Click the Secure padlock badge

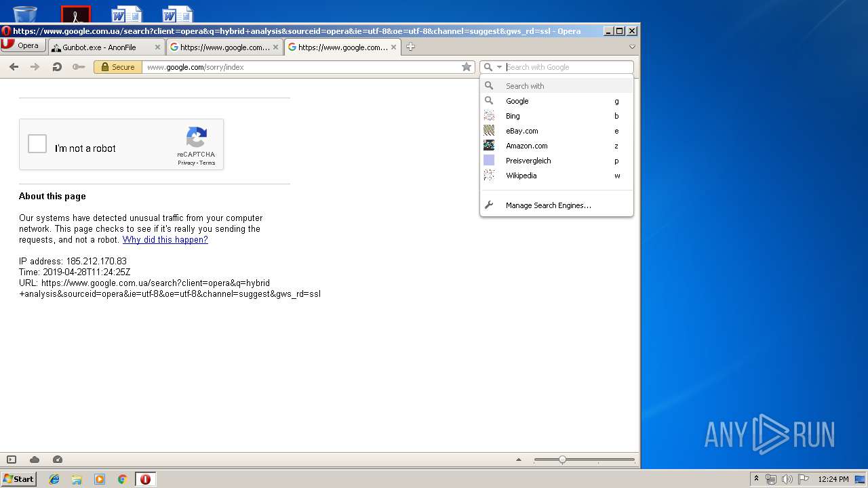click(x=118, y=67)
